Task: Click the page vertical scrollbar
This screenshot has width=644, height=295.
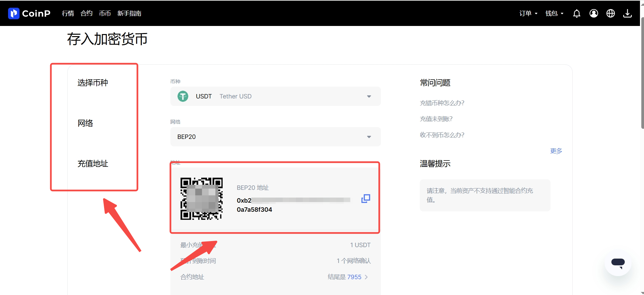Action: pyautogui.click(x=642, y=72)
